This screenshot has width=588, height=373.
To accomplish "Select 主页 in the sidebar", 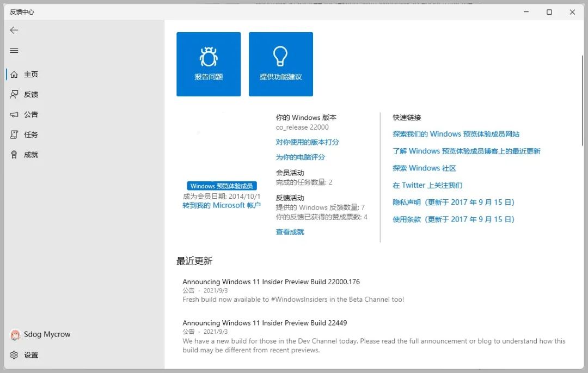I will pos(30,75).
